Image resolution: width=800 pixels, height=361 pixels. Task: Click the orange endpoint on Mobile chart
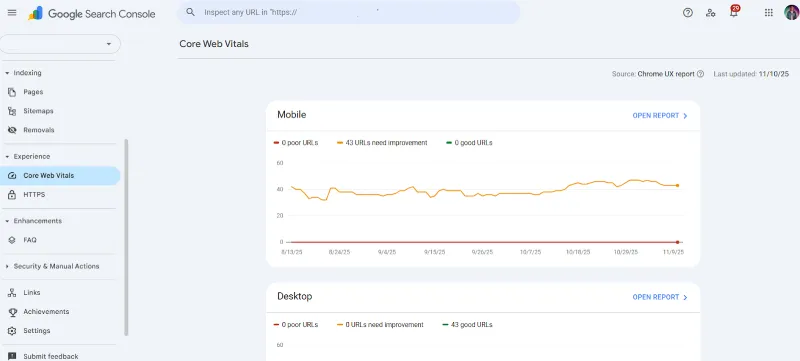[678, 186]
